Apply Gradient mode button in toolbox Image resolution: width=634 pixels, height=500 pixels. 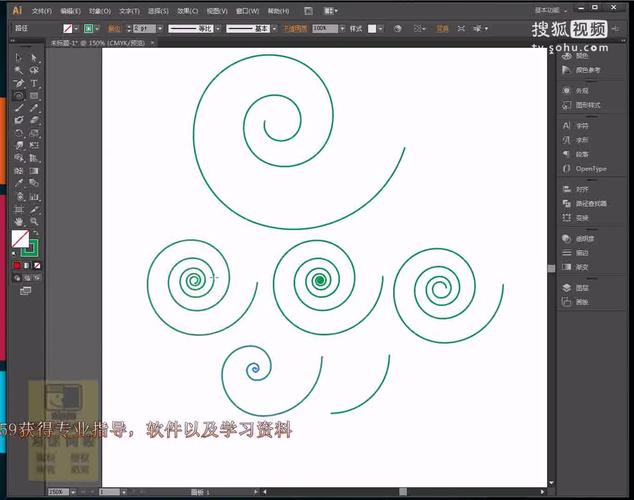tap(27, 266)
